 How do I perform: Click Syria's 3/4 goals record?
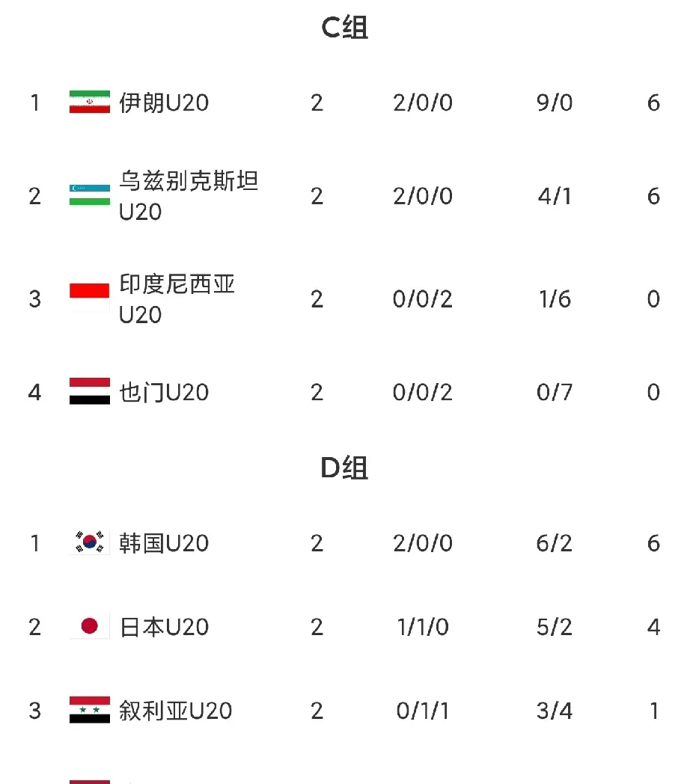pos(555,710)
